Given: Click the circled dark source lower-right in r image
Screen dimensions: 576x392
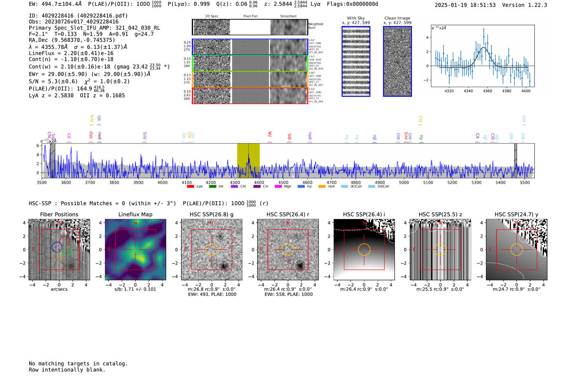Looking at the screenshot, I should (300, 266).
